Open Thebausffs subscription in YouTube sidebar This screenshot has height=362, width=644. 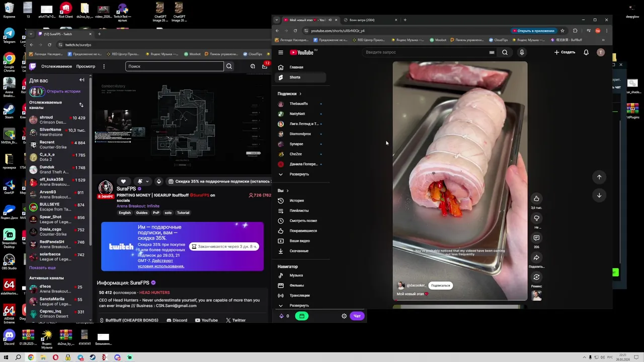[301, 104]
